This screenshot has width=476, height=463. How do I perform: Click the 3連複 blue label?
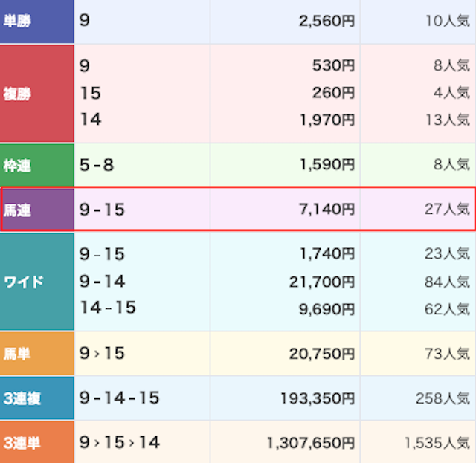click(x=36, y=398)
